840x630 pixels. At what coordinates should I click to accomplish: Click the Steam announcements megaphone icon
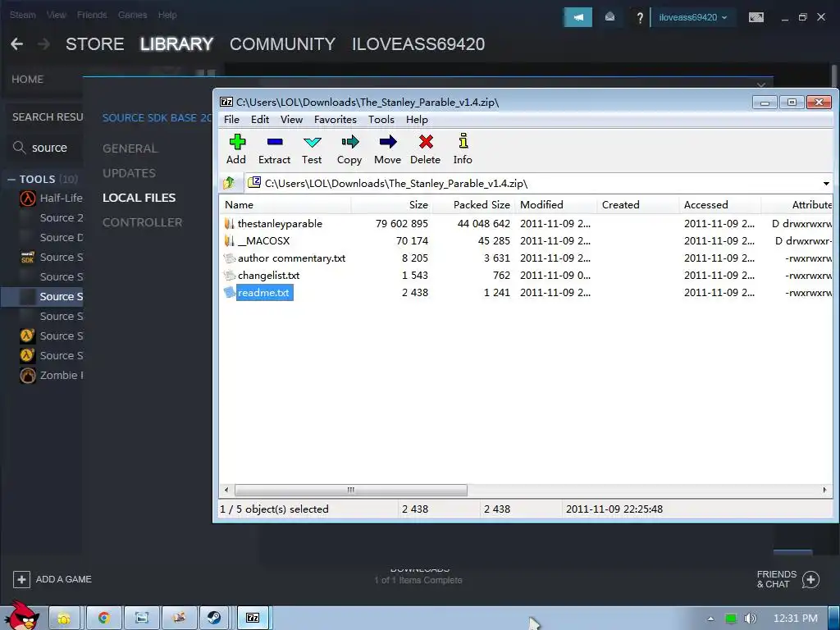coord(578,17)
